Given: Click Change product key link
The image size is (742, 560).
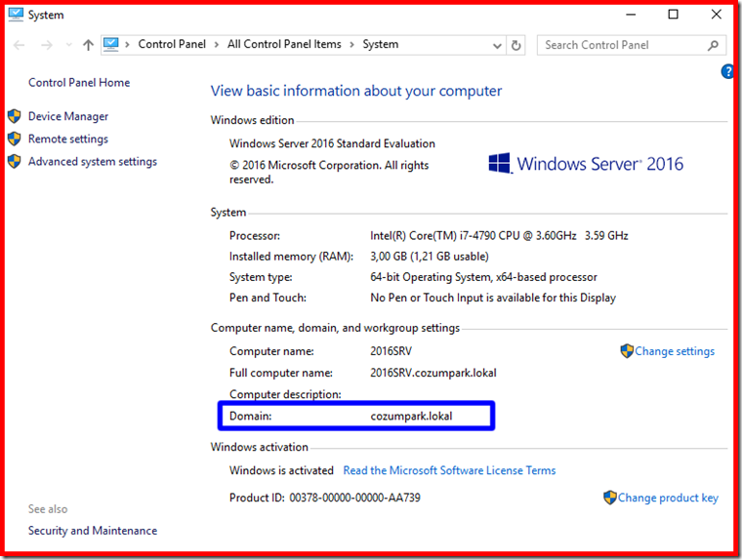Looking at the screenshot, I should click(x=668, y=498).
